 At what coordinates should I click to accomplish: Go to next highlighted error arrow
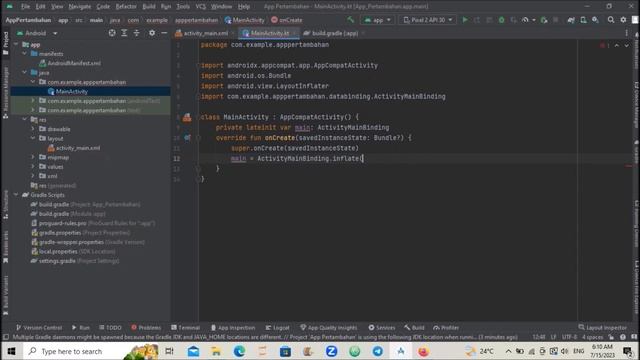[627, 45]
